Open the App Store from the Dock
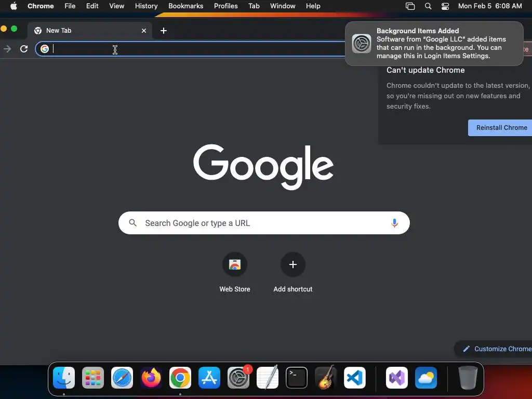Viewport: 532px width, 399px height. coord(209,378)
